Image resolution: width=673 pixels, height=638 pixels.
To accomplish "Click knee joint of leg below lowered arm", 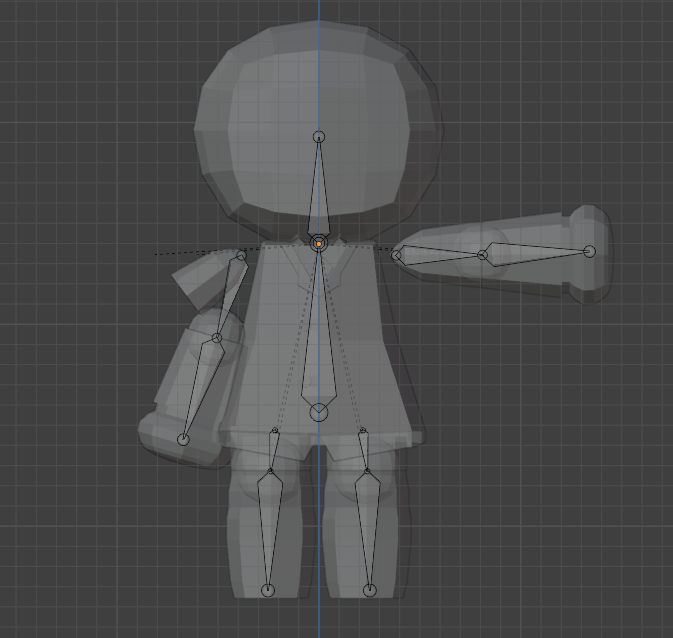I will (x=270, y=471).
